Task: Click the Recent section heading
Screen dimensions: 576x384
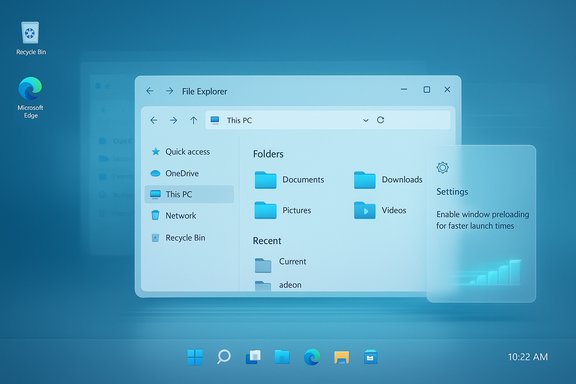Action: click(267, 241)
